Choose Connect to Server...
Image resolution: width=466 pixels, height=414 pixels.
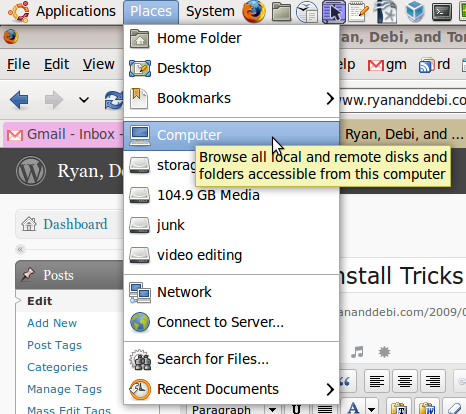click(x=231, y=322)
